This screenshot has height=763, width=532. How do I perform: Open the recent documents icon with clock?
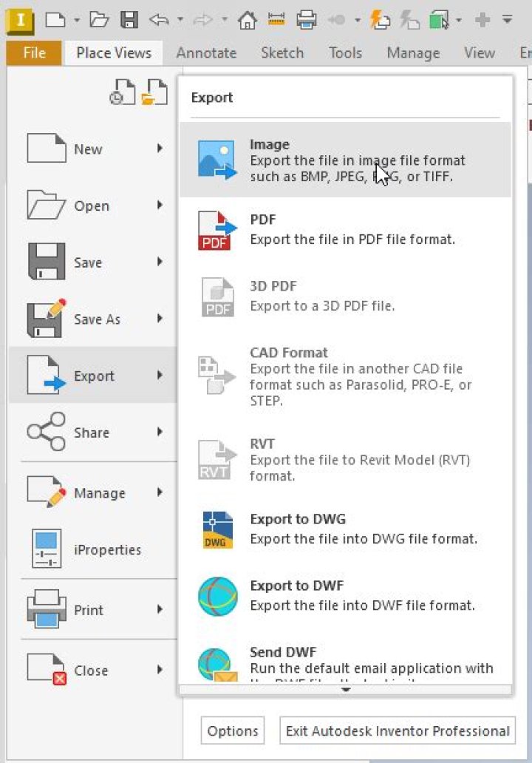[x=123, y=92]
